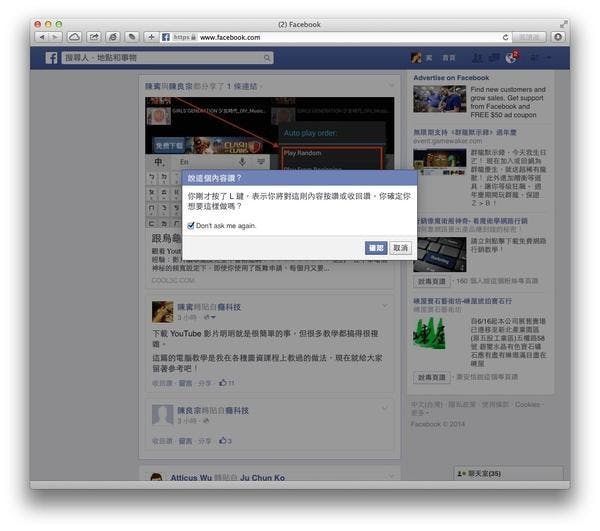Click the fifth Safari toolbar icon
Screen dimensions: 600x531
click(132, 37)
